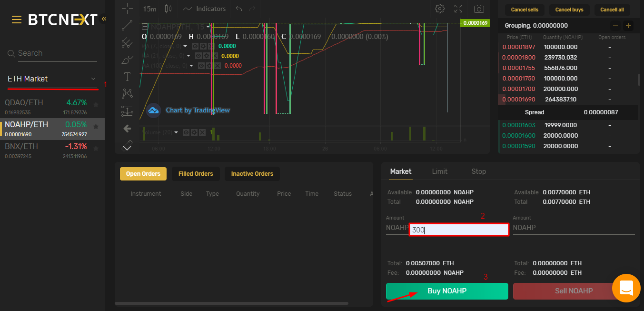Click the order book vertical scrollbar
The image size is (644, 311).
[x=638, y=80]
